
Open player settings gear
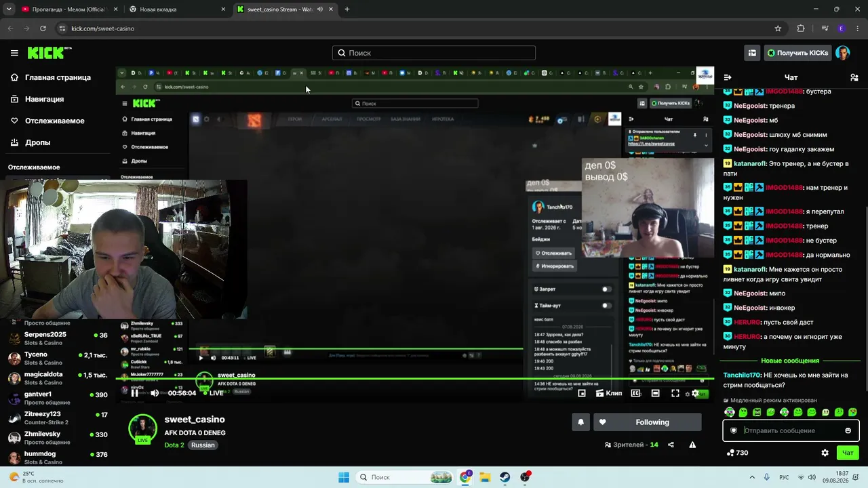(x=695, y=393)
